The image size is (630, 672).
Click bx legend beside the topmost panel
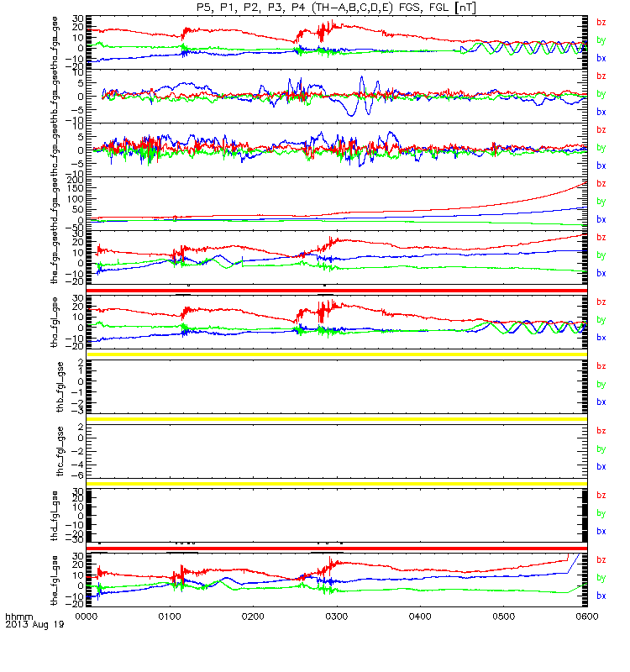click(601, 58)
